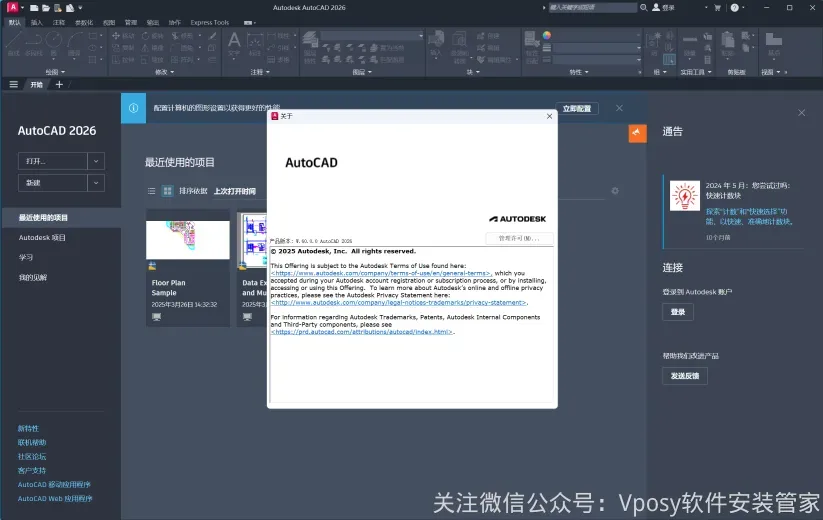Image resolution: width=823 pixels, height=520 pixels.
Task: Click the keyword search input field
Action: pyautogui.click(x=592, y=7)
